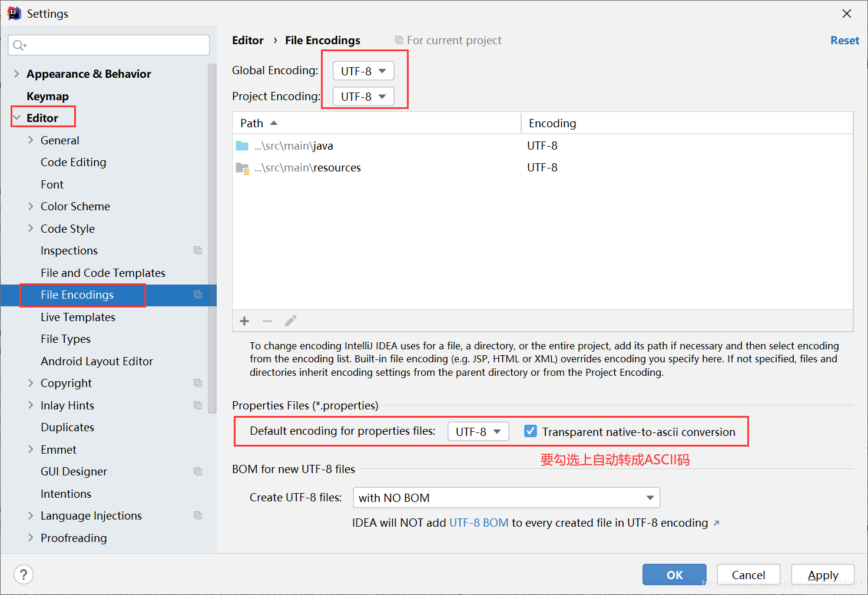868x595 pixels.
Task: Click project-level icon next to Copyright
Action: 198,383
